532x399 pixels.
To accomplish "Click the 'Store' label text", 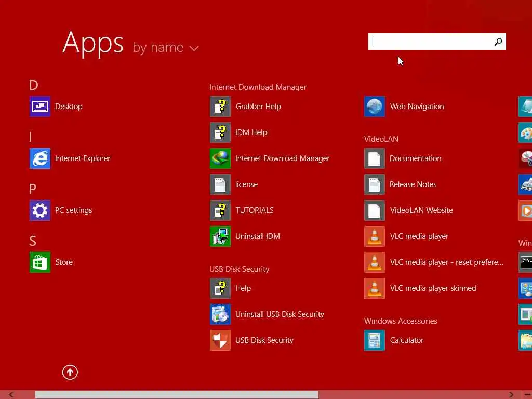I will pyautogui.click(x=64, y=262).
